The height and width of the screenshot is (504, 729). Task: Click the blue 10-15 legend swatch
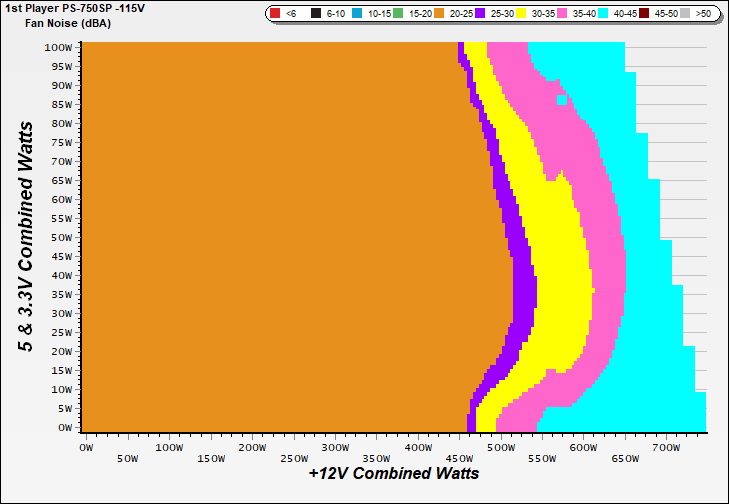tap(355, 14)
